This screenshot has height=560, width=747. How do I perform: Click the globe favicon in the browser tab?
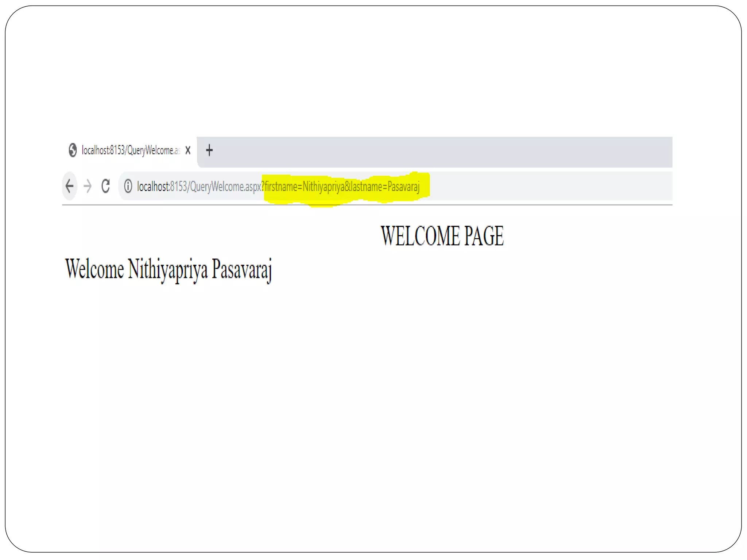pyautogui.click(x=73, y=150)
